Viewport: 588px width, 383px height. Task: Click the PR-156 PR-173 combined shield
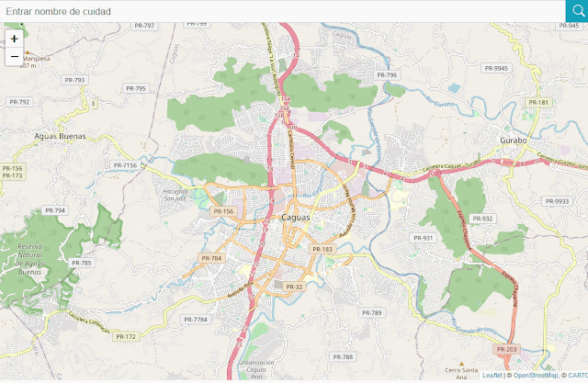click(x=12, y=172)
